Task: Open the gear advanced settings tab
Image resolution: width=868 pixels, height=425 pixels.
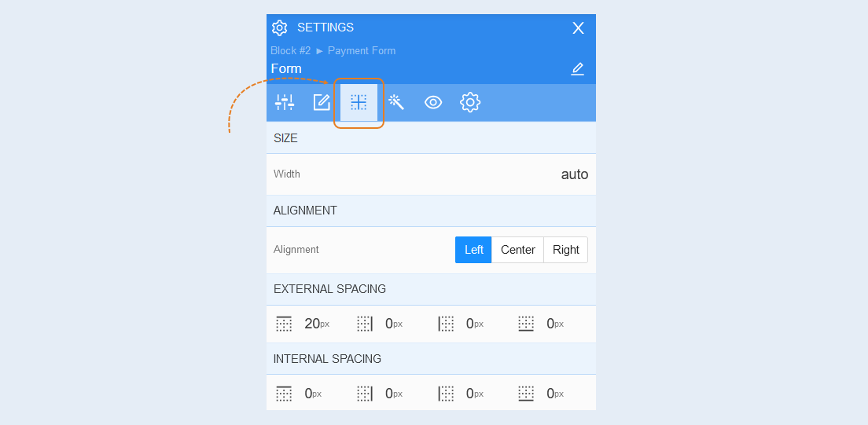Action: (470, 102)
